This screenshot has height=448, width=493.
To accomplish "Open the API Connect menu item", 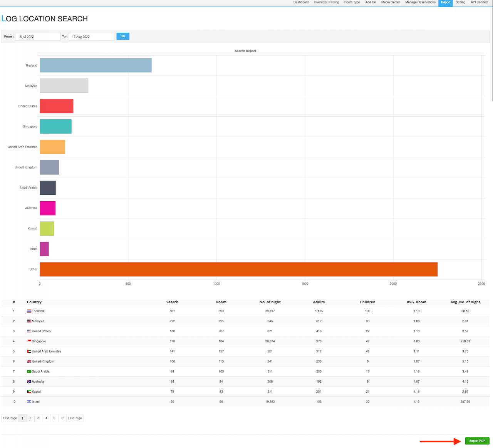I will tap(479, 2).
